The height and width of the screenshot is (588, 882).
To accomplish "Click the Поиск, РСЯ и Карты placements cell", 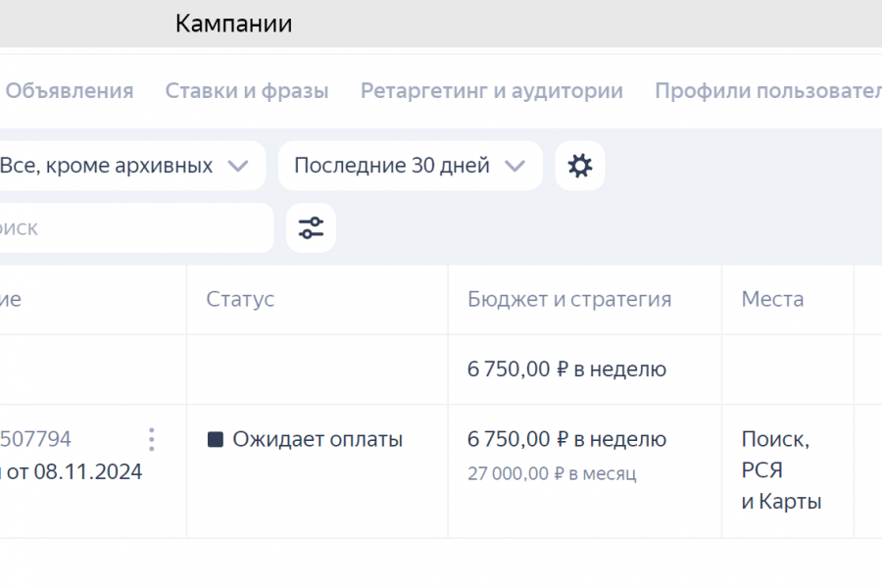I will click(781, 470).
